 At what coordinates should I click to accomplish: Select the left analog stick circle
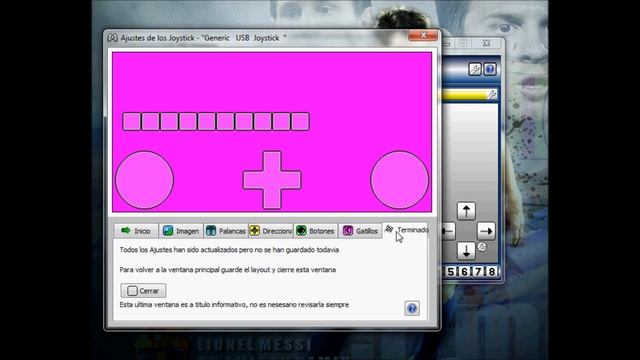coord(144,180)
